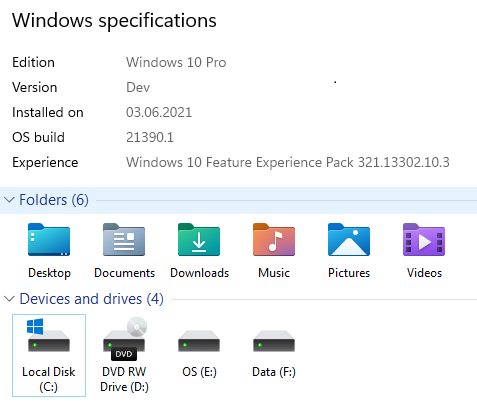
Task: Click the Desktop folder name
Action: [49, 273]
